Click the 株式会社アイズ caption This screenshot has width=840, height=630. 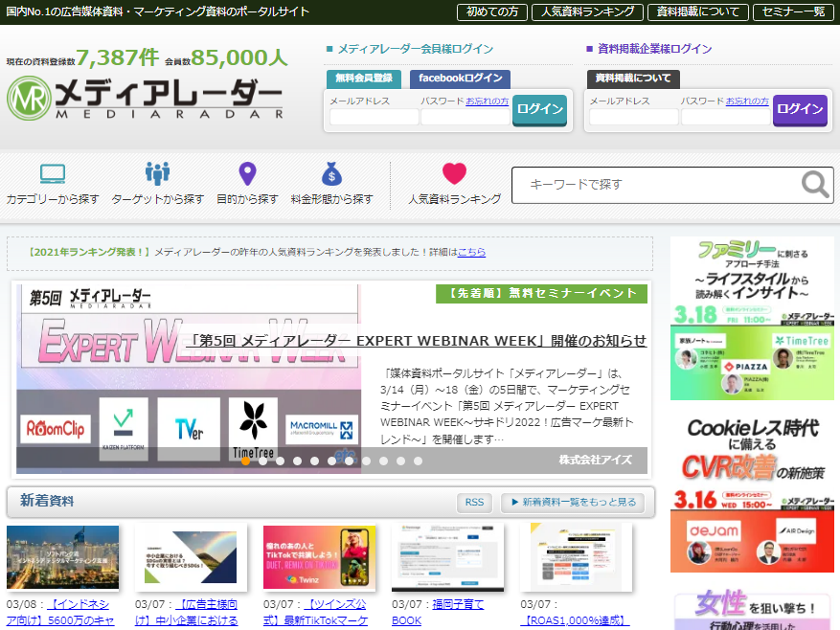pos(595,460)
